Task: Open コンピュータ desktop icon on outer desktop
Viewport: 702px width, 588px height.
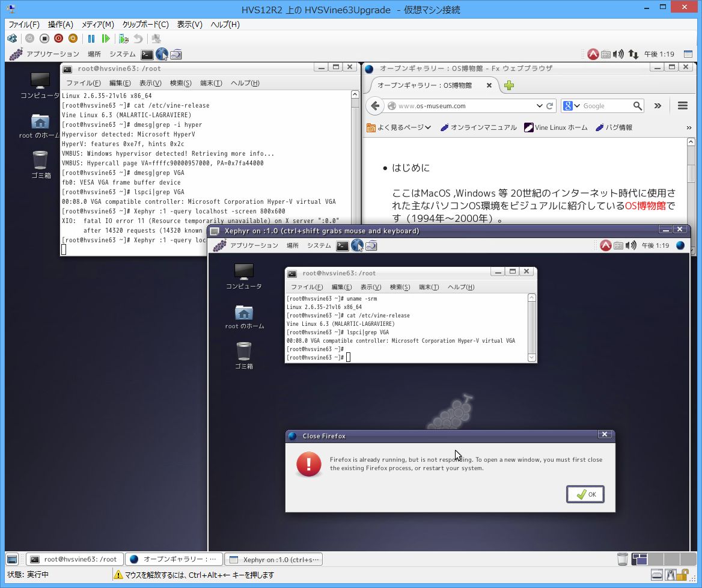Action: pos(40,85)
